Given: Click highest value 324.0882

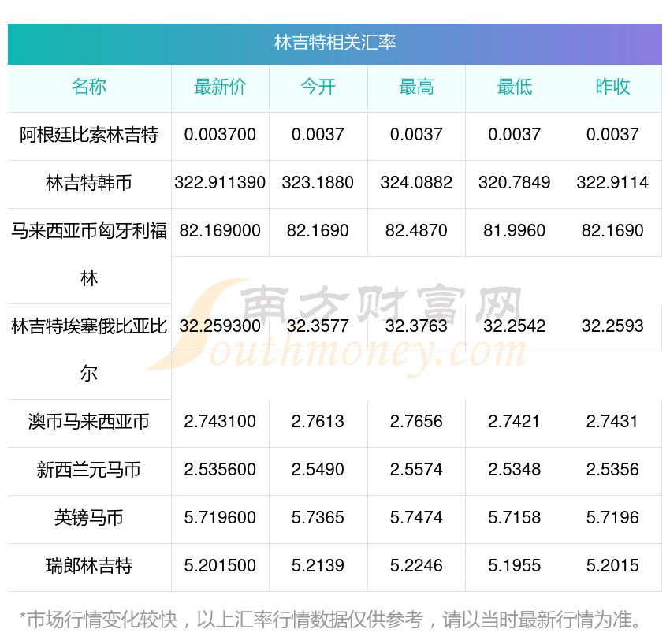Looking at the screenshot, I should point(416,183).
